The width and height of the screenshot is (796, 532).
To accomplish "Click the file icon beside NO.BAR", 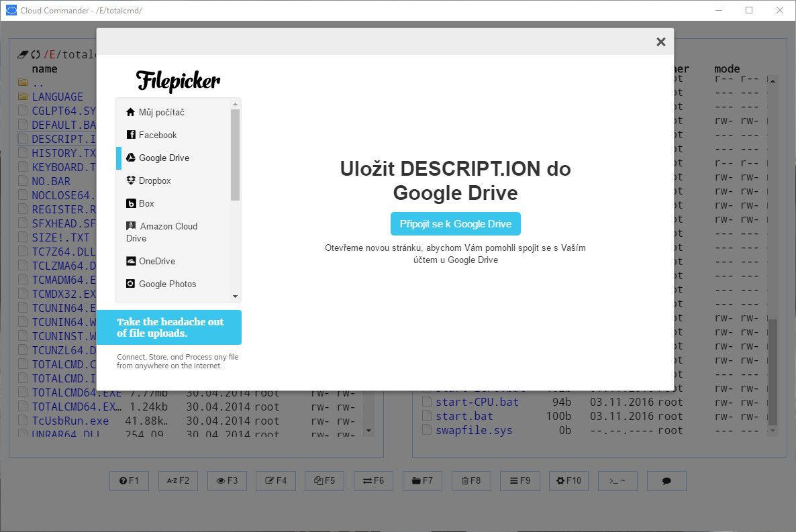I will pos(23,180).
